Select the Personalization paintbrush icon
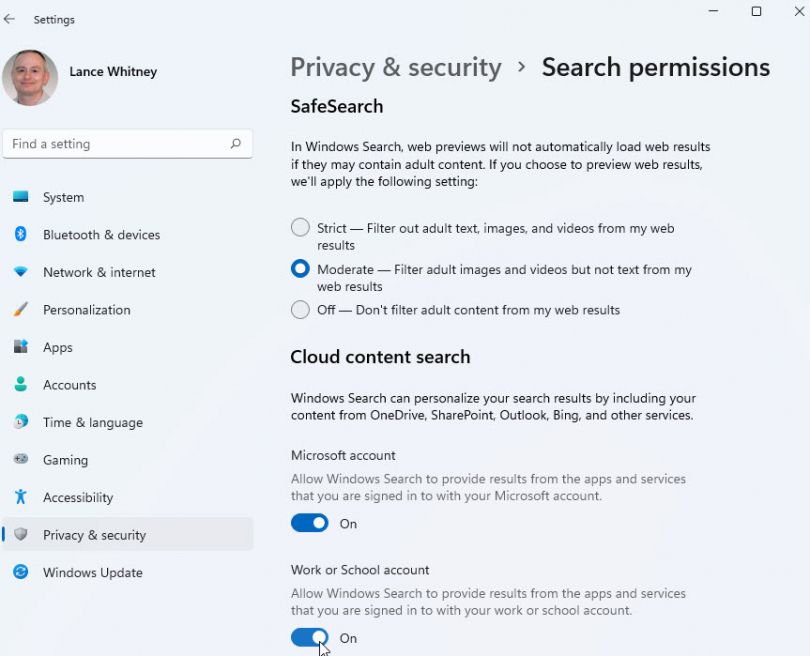The width and height of the screenshot is (810, 656). click(22, 310)
